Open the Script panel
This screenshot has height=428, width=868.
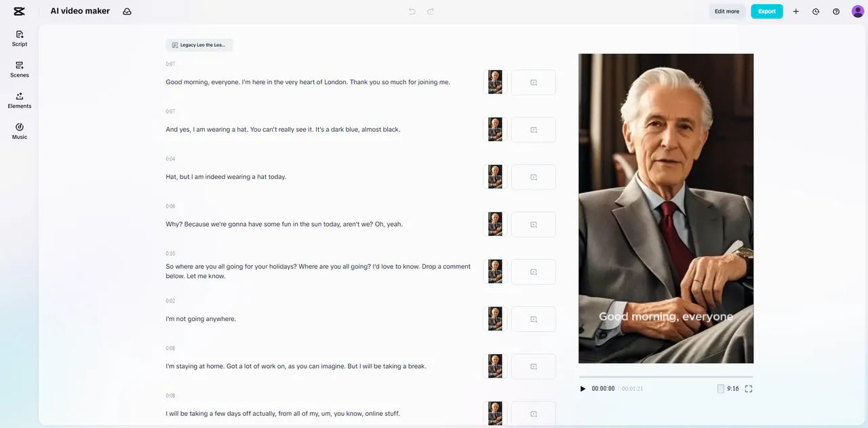pyautogui.click(x=20, y=38)
